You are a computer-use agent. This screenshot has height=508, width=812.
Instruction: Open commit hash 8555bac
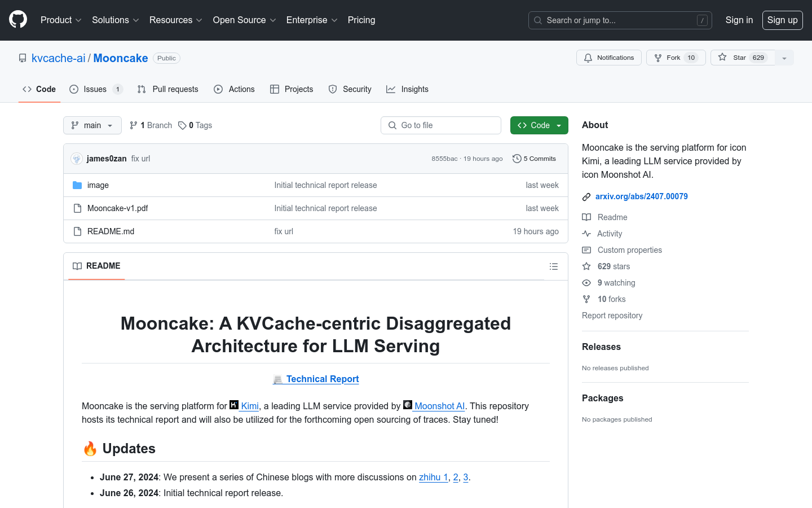(x=444, y=159)
